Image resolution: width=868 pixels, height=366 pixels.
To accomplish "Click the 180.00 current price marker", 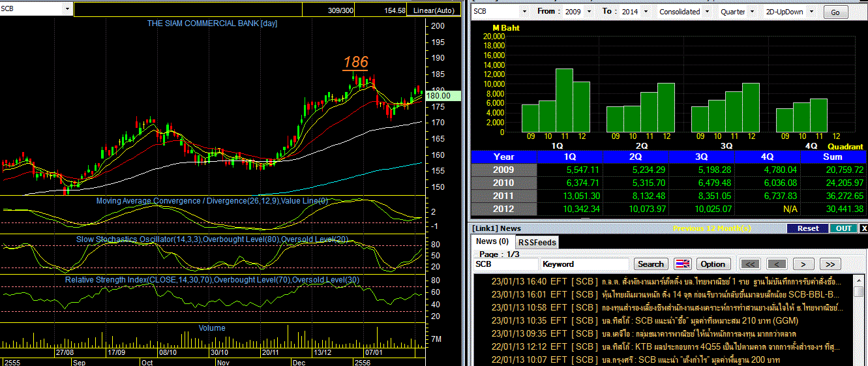I will pos(442,95).
